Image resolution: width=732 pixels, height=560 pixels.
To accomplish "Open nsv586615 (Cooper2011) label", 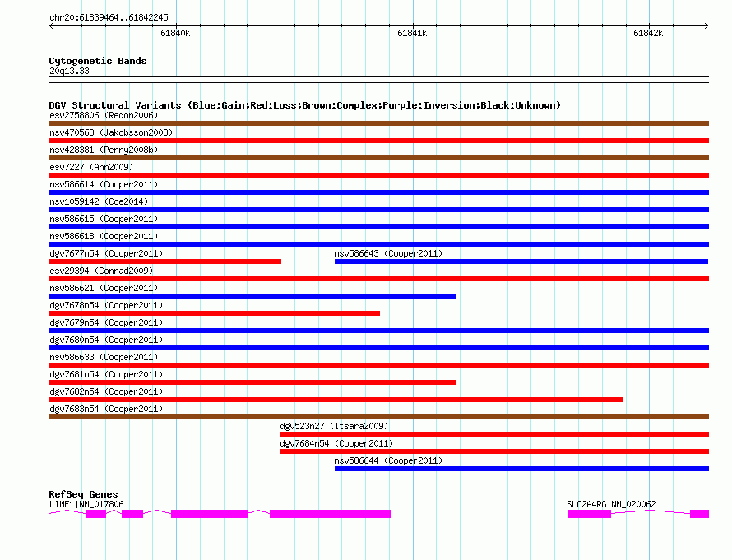I will (104, 219).
